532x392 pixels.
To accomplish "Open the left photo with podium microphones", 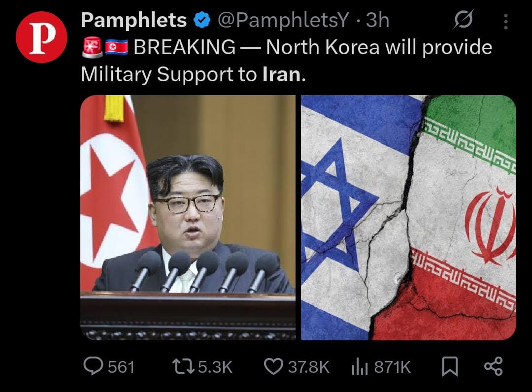I will pyautogui.click(x=188, y=218).
